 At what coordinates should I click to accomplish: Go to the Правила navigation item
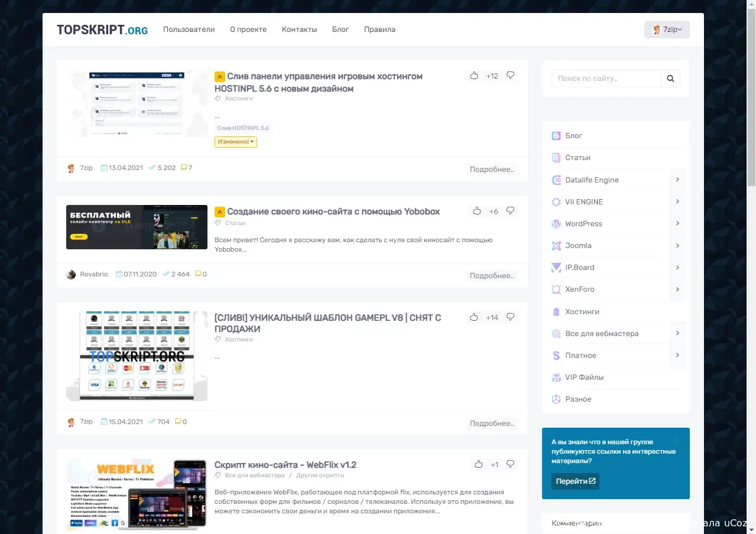click(379, 30)
